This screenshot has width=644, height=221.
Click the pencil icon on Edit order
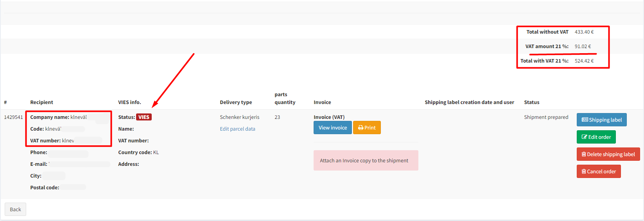coord(584,137)
